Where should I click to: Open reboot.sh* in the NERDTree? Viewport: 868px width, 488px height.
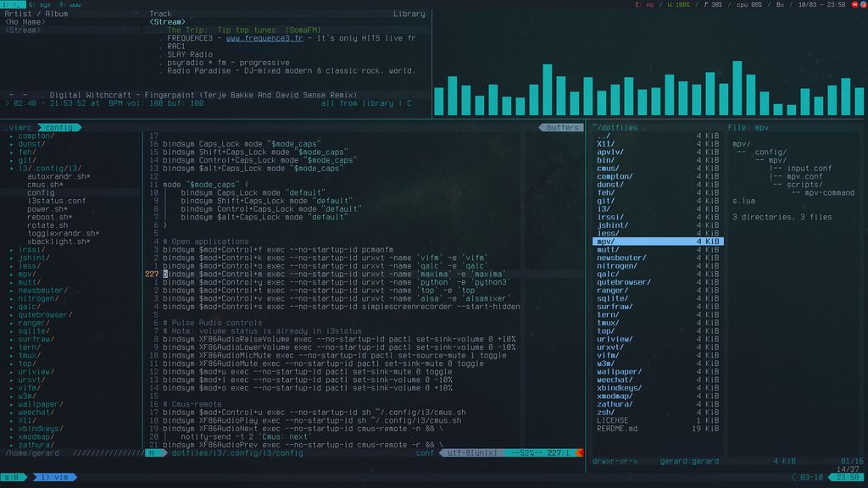[x=50, y=218]
